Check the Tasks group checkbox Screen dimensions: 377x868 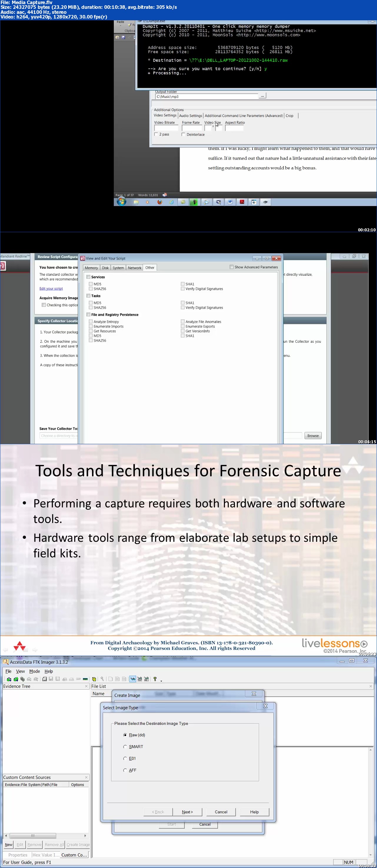(88, 296)
